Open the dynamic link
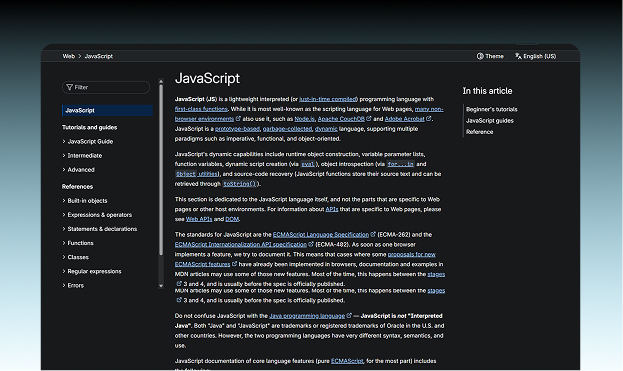623x371 pixels. tap(326, 129)
